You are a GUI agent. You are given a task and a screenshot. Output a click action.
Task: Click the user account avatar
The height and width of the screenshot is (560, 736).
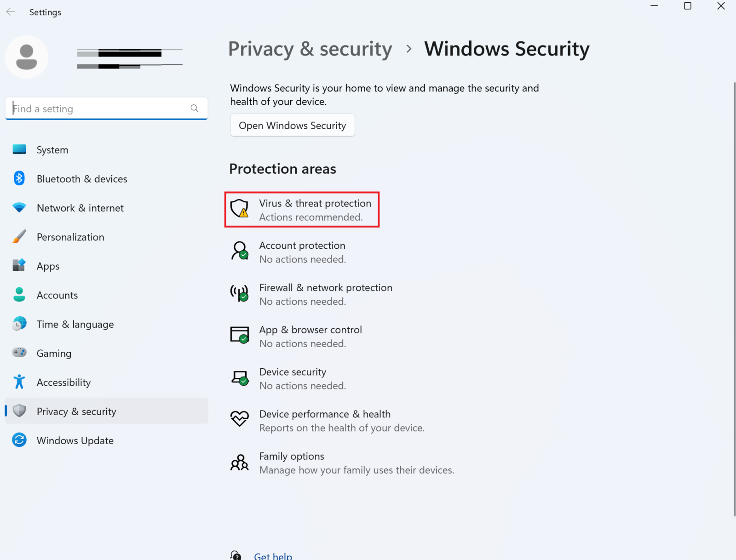coord(26,57)
